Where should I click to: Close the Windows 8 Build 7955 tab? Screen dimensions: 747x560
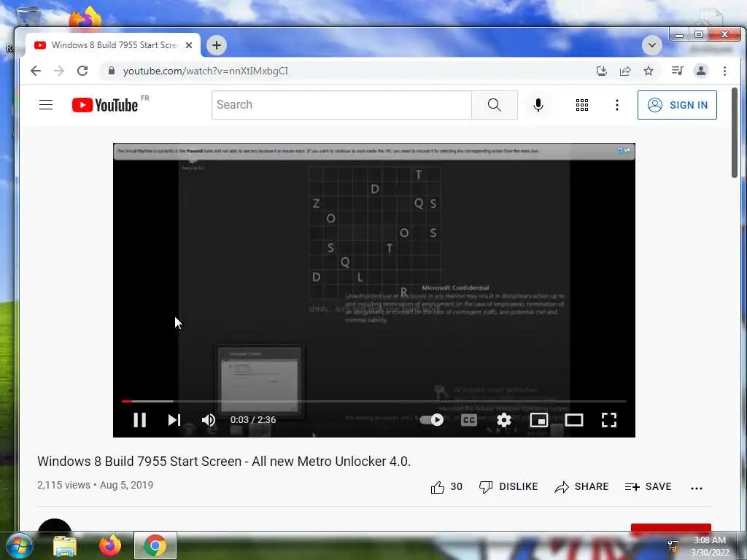189,45
